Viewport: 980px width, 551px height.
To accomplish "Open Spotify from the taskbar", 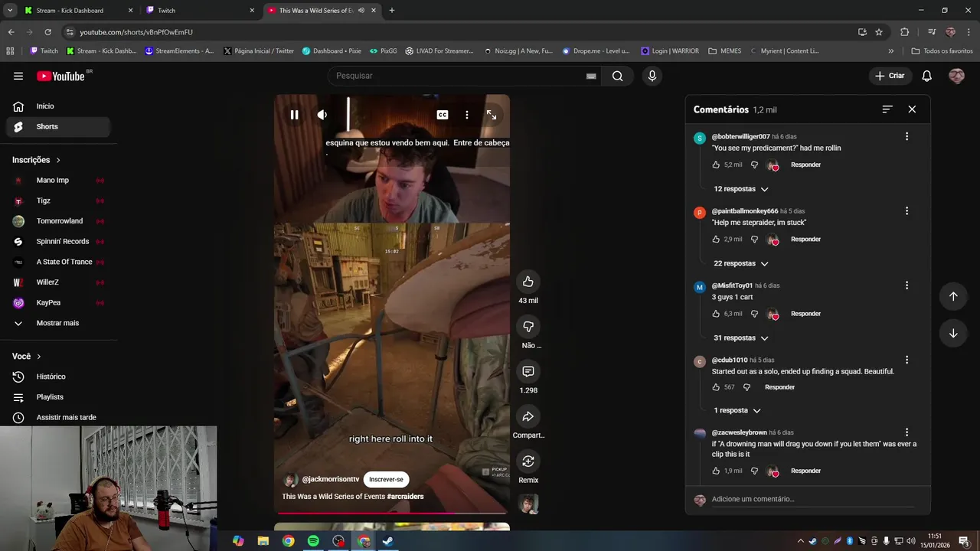I will [313, 541].
